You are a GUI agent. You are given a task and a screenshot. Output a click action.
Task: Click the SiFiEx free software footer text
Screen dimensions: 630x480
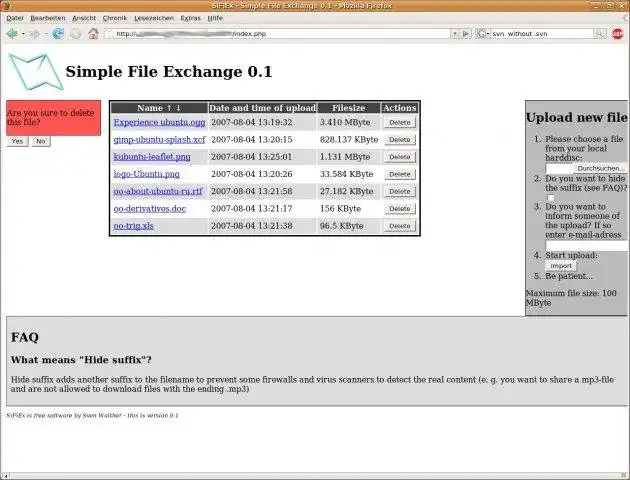(x=92, y=415)
